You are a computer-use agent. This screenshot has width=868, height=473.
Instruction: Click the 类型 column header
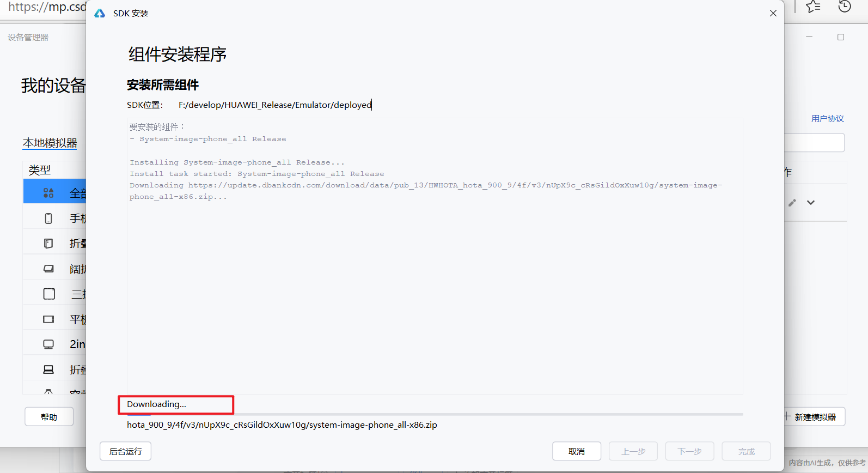click(x=40, y=170)
